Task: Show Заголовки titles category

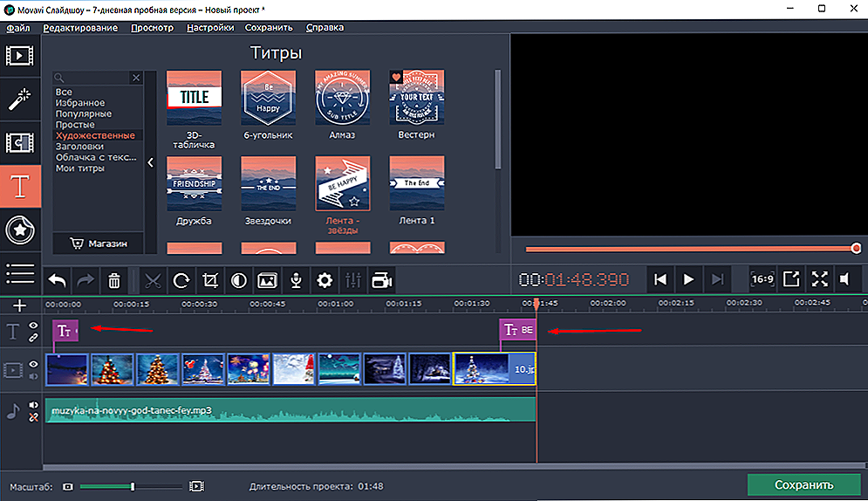Action: pos(79,146)
